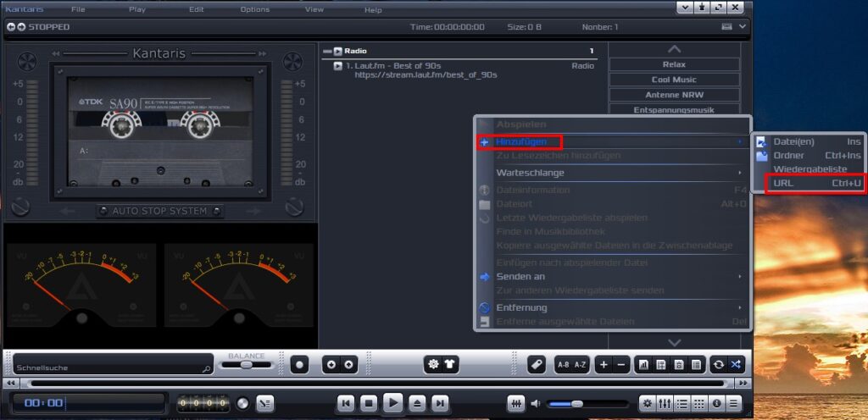Viewport: 868px width, 420px height.
Task: Click the equalizer icon left of the speaker
Action: (x=516, y=403)
